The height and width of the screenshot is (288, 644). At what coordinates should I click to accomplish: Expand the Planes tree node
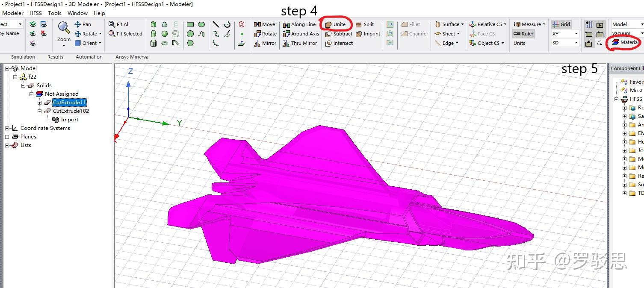(x=7, y=137)
